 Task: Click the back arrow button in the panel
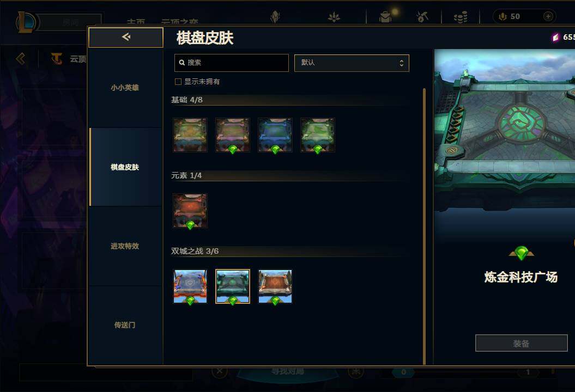126,37
